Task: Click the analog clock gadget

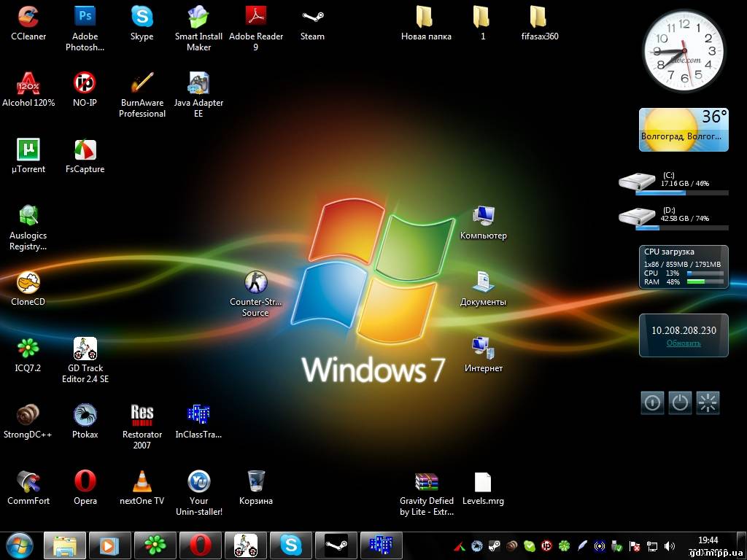Action: point(684,52)
